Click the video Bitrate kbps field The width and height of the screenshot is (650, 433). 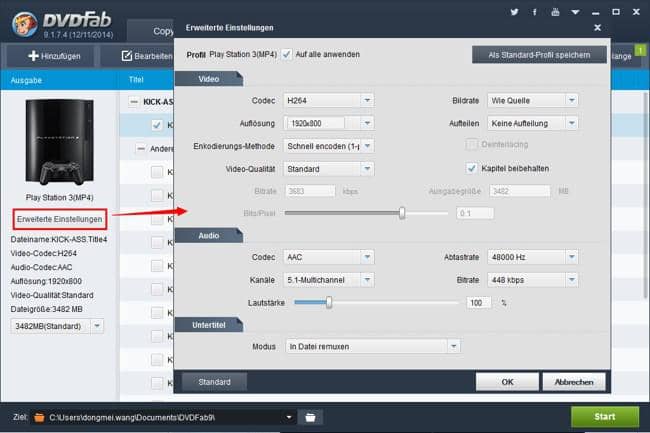pyautogui.click(x=310, y=191)
